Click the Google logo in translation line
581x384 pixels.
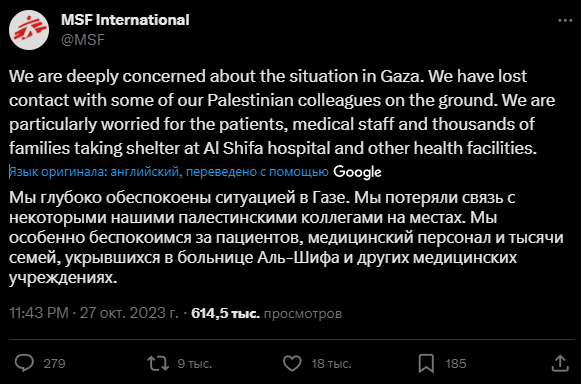pyautogui.click(x=357, y=172)
